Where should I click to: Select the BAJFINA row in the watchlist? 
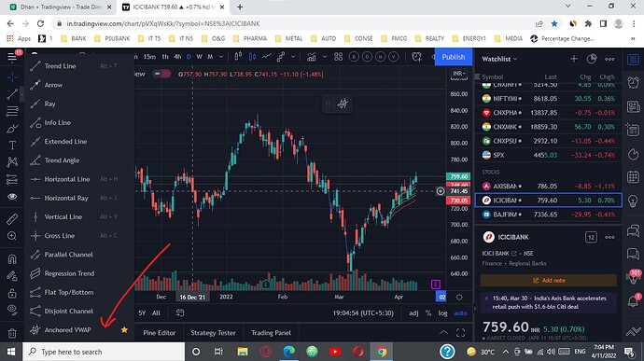(548, 215)
